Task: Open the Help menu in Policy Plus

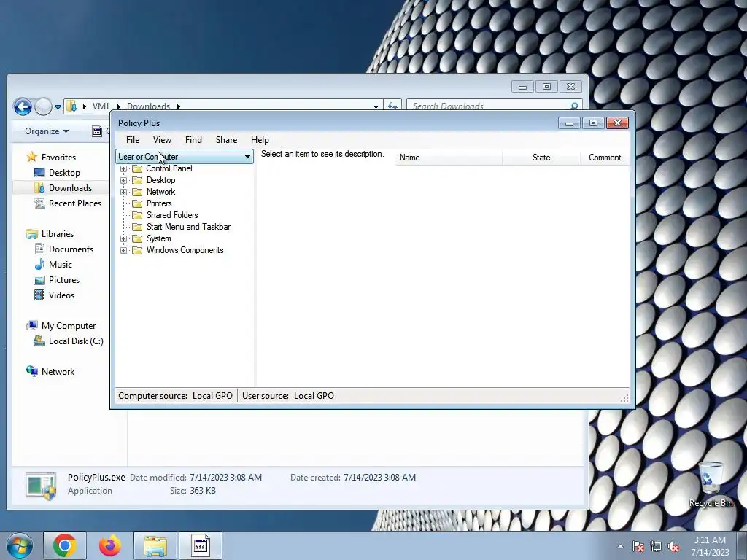Action: [260, 139]
